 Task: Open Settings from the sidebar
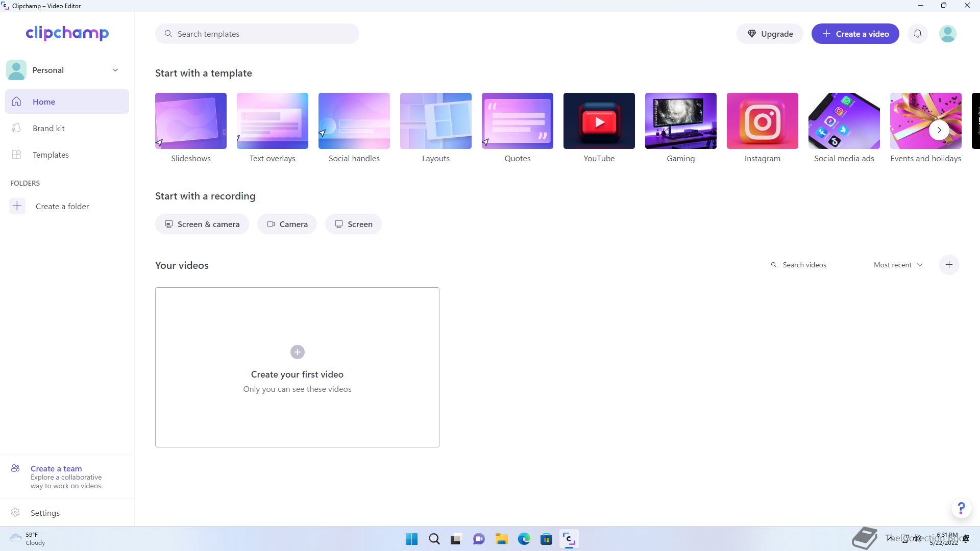point(45,513)
